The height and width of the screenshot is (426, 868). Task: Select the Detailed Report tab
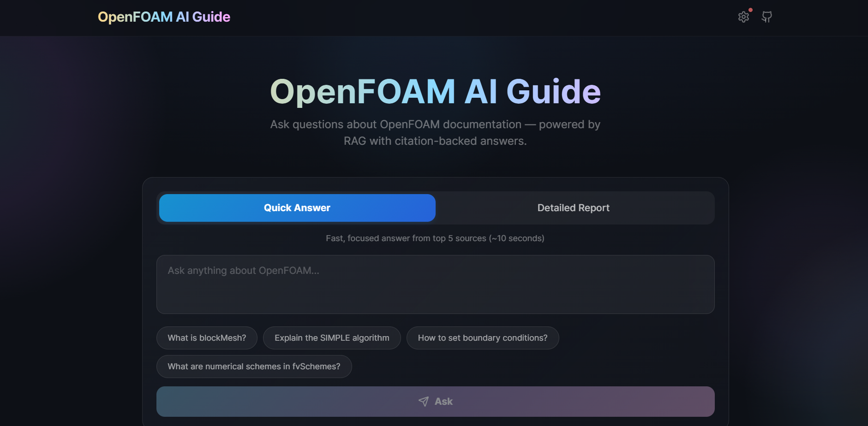click(573, 207)
